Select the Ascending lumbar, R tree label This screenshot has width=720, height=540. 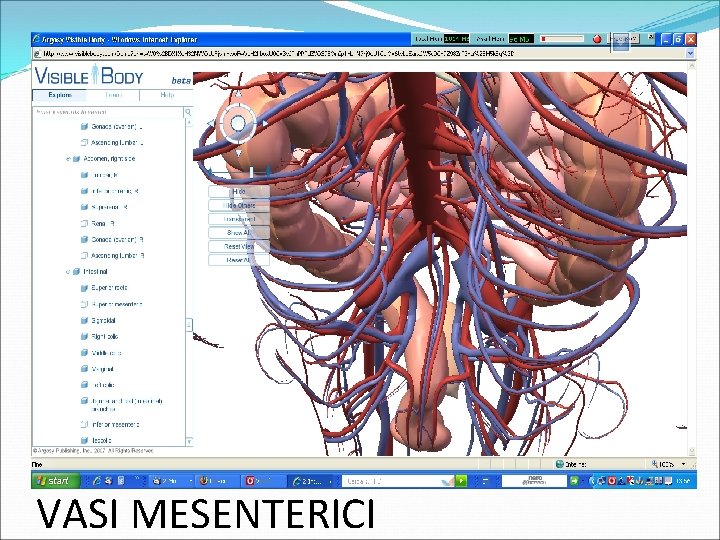118,256
